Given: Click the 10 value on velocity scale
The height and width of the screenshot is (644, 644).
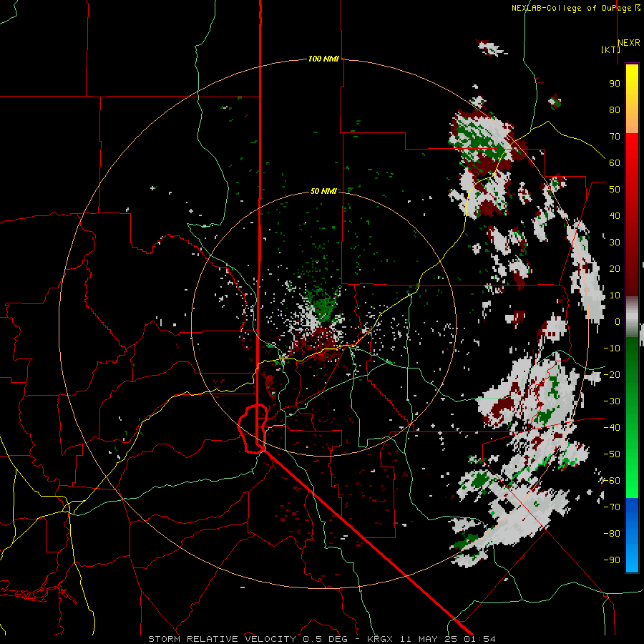Looking at the screenshot, I should click(x=615, y=296).
